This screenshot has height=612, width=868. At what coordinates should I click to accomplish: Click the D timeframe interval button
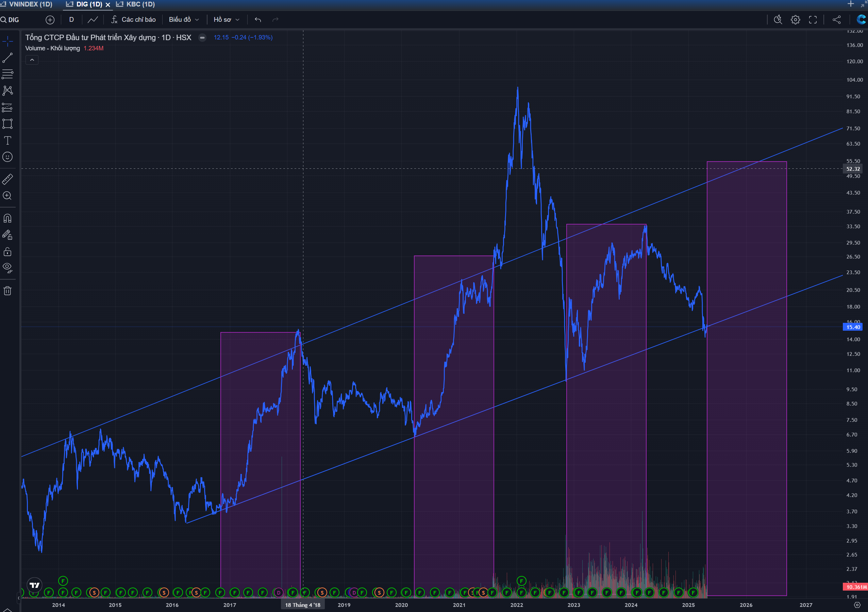(x=71, y=20)
